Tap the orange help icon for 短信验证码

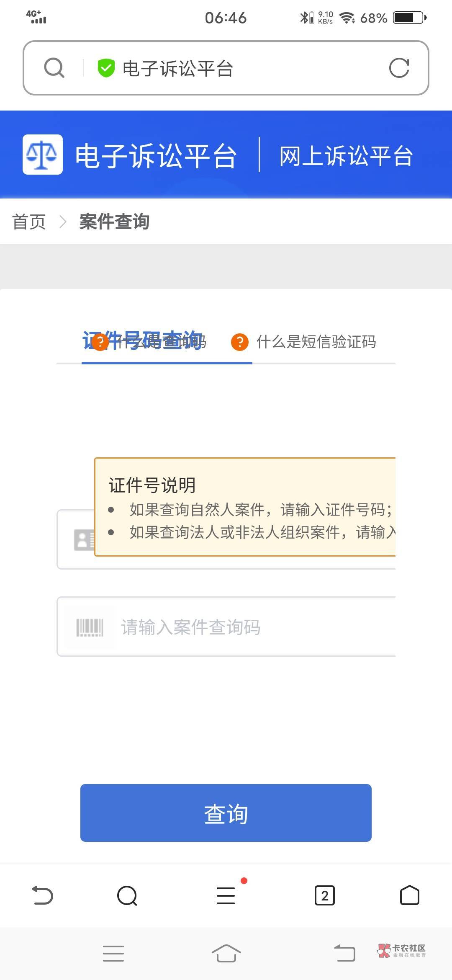[240, 342]
